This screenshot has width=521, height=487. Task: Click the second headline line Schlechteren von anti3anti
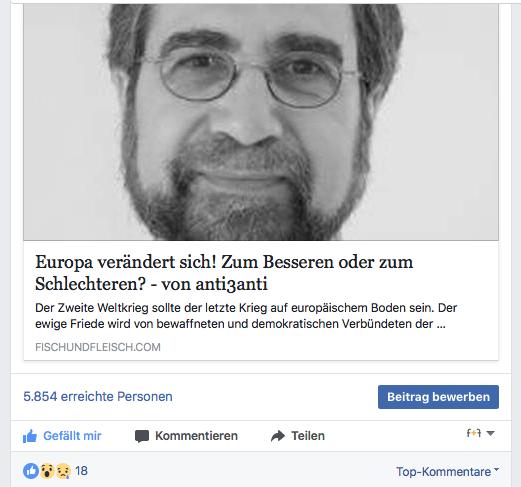point(151,284)
